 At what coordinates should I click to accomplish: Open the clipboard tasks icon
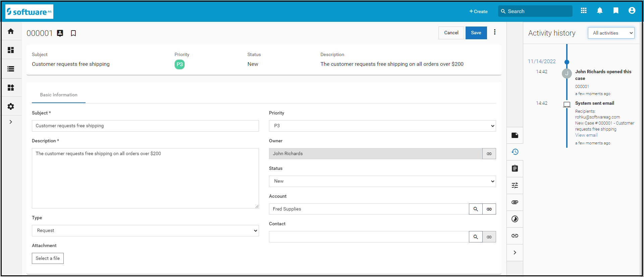click(515, 169)
